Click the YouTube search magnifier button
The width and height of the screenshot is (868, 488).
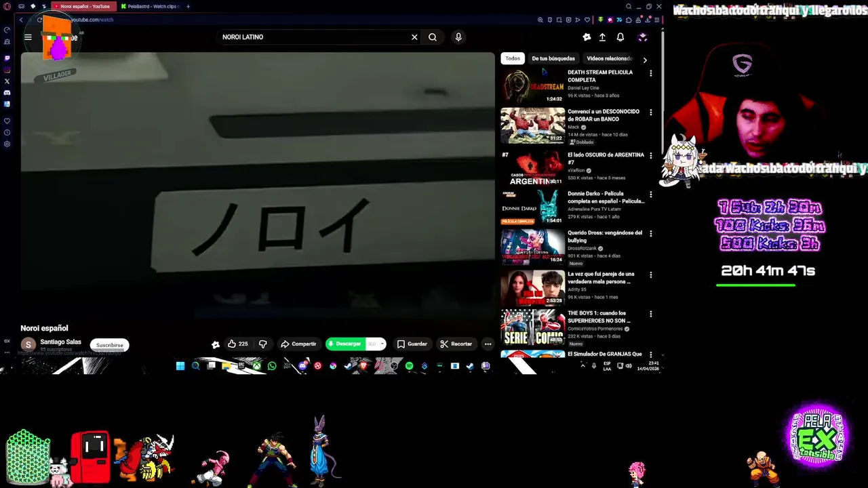coord(433,37)
